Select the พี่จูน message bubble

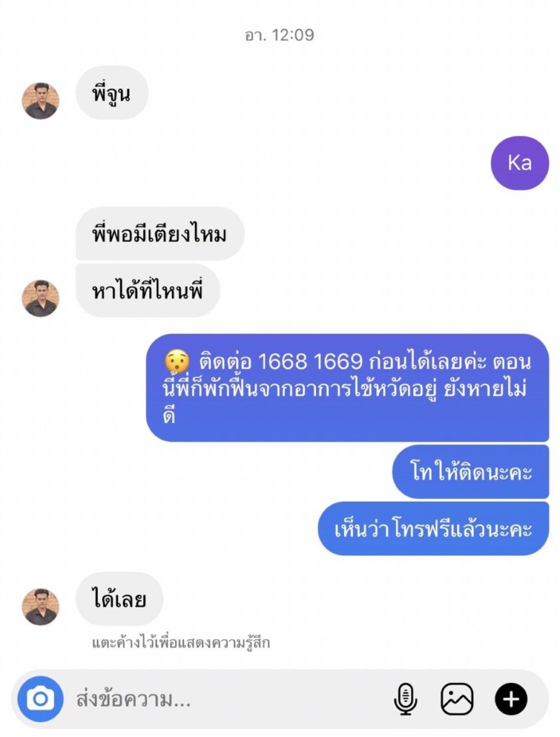click(112, 93)
